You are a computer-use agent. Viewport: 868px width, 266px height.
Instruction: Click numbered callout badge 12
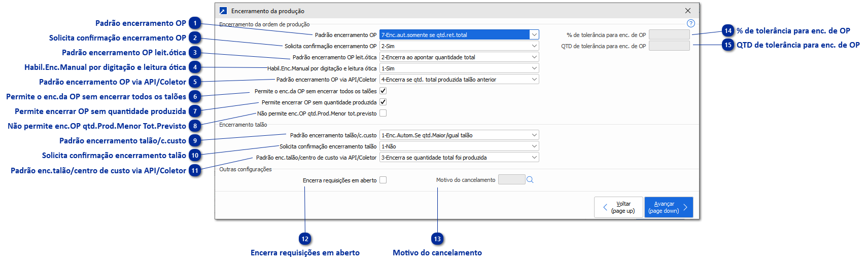305,239
